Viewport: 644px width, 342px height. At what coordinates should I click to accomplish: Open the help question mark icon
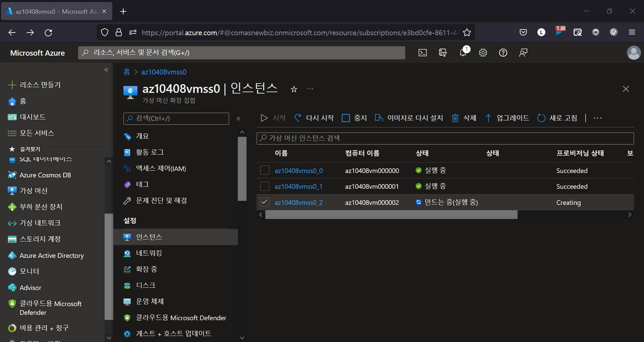tap(503, 53)
